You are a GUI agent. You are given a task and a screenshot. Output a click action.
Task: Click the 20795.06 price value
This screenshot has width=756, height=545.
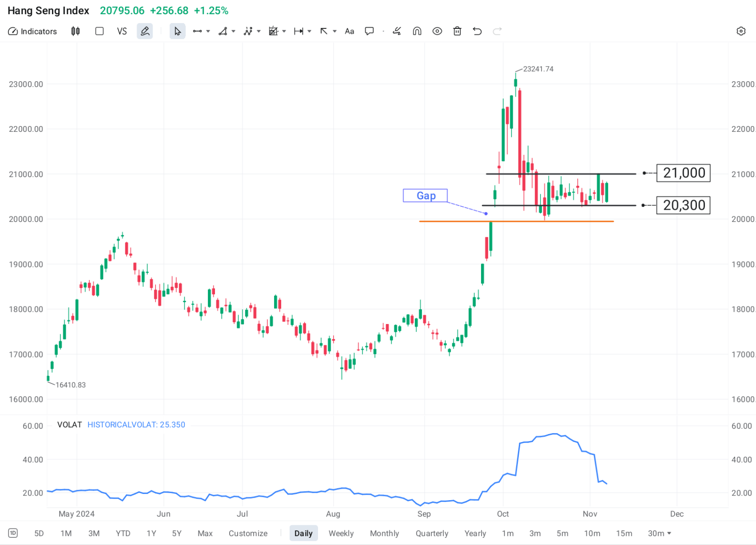(122, 10)
